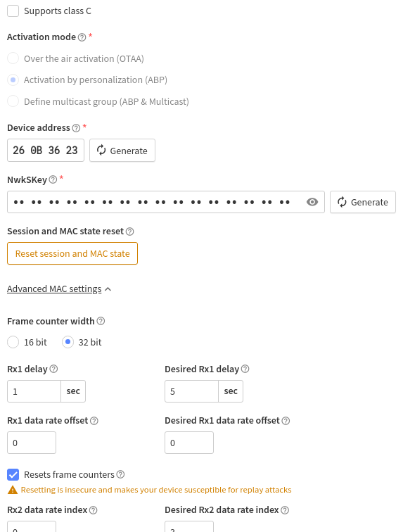Open Session and MAC state reset help icon

point(129,232)
